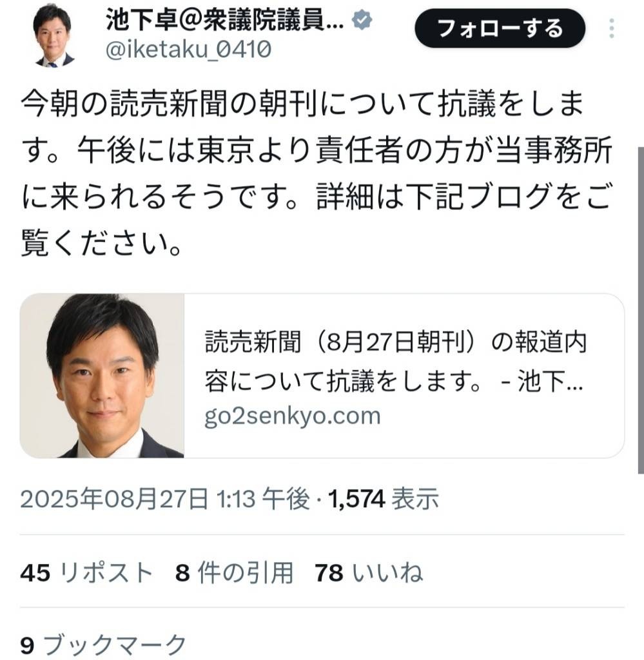The image size is (644, 660).
Task: Click the 9 ブックマーク count
Action: coord(103,645)
